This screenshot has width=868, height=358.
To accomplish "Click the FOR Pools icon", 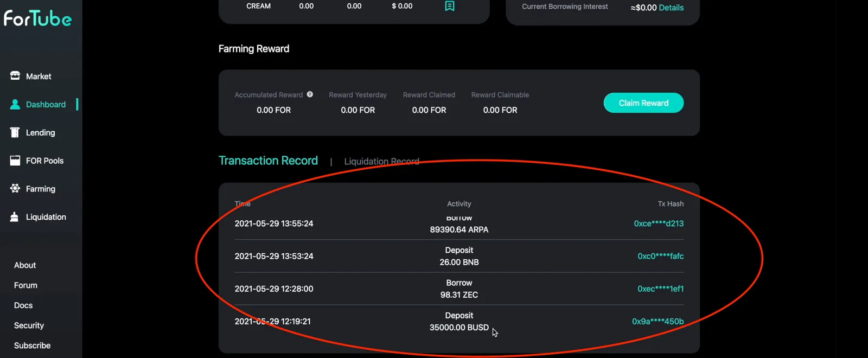I will 15,161.
